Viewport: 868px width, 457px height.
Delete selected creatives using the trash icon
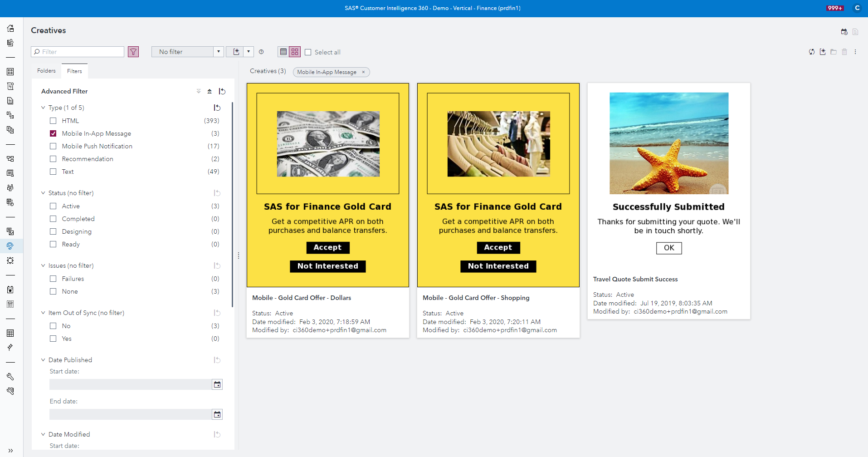(x=844, y=52)
